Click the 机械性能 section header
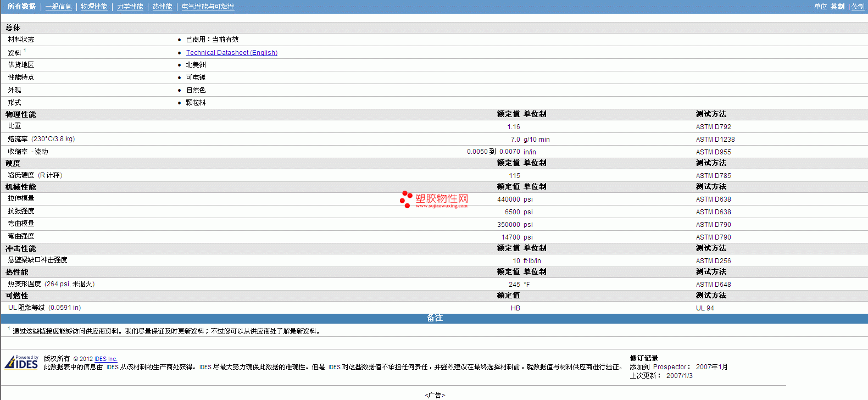The image size is (868, 400). tap(21, 187)
